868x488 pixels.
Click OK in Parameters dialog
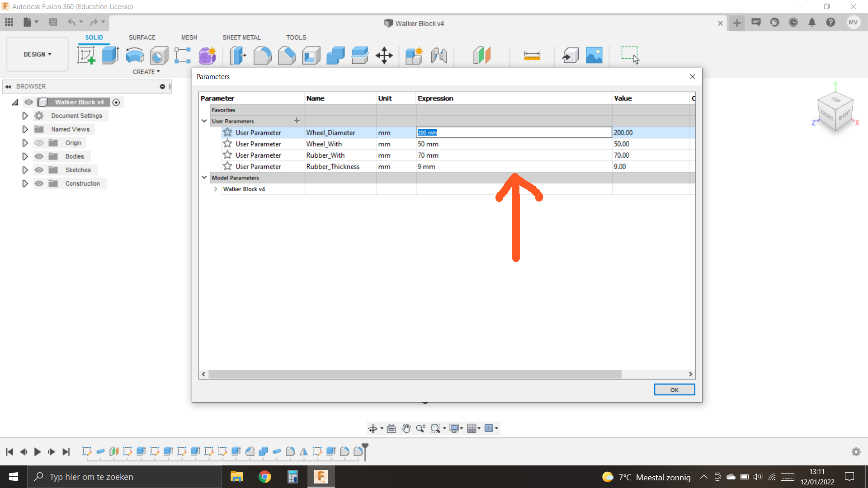point(674,389)
